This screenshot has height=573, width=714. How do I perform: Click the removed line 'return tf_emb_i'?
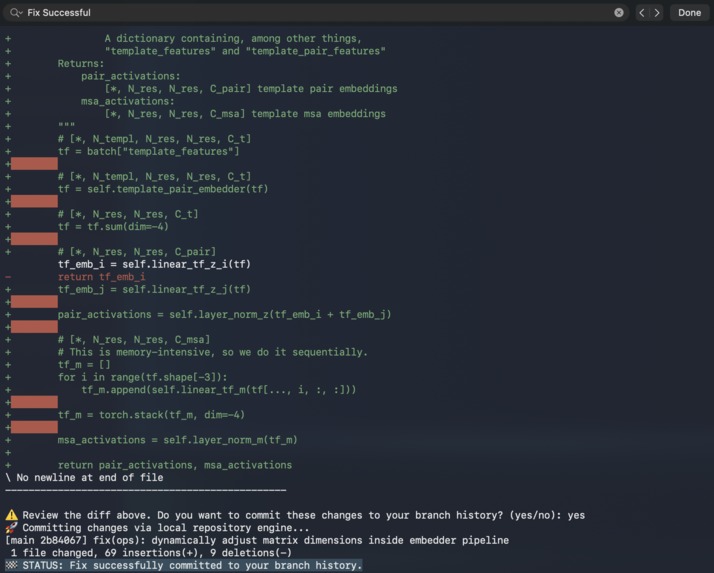pyautogui.click(x=102, y=277)
